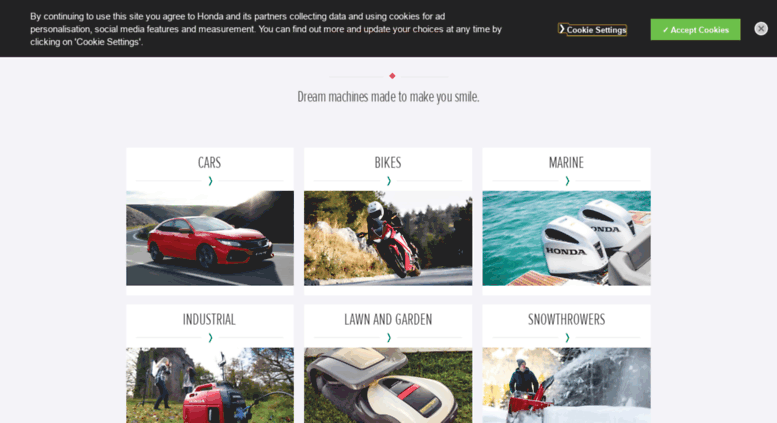777x423 pixels.
Task: Select the INDUSTRIAL category title
Action: coord(209,319)
